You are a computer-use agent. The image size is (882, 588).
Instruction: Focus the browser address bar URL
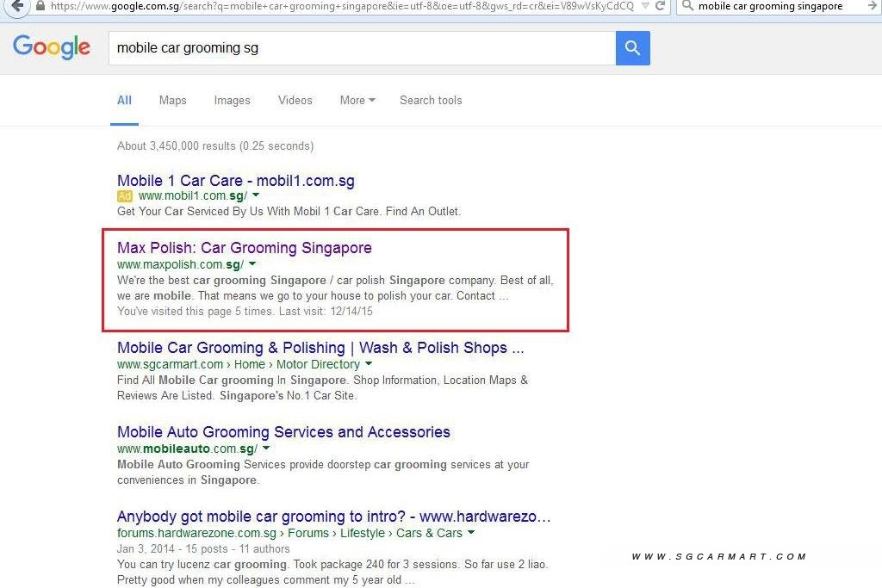tap(341, 6)
